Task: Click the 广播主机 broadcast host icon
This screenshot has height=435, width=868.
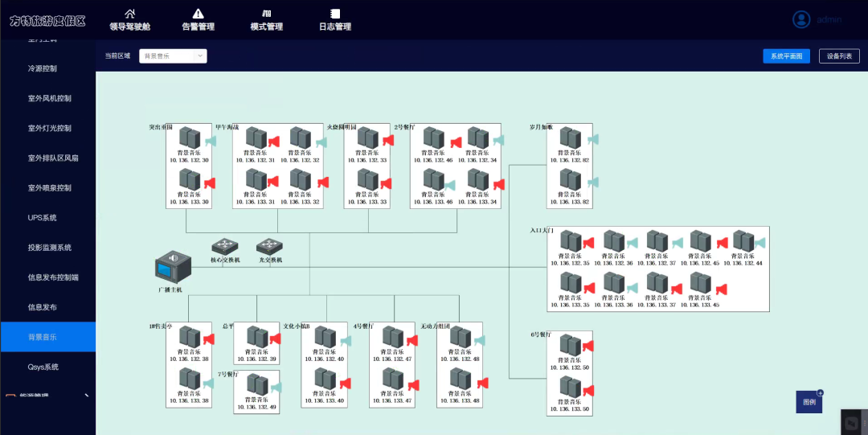Action: [172, 266]
